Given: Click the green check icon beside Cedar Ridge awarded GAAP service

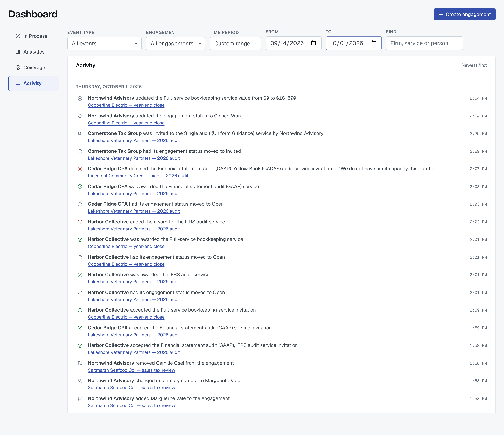Looking at the screenshot, I should 80,187.
